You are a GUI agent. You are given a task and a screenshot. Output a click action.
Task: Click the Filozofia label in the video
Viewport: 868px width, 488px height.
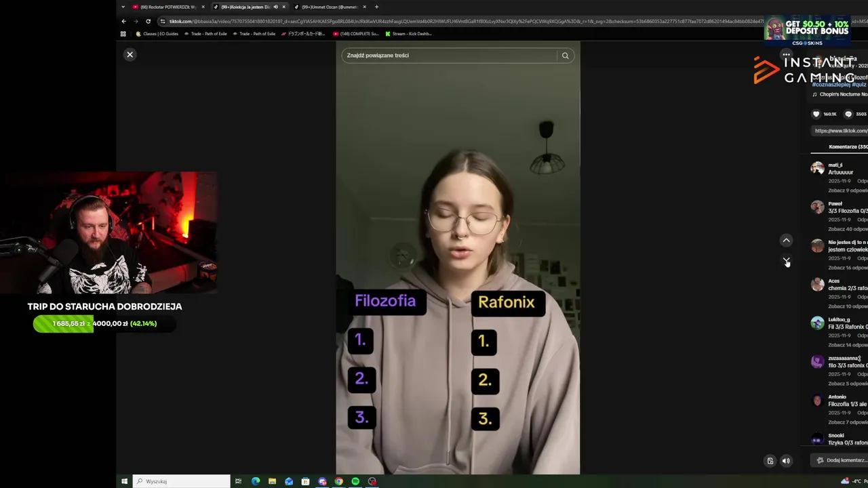[385, 301]
